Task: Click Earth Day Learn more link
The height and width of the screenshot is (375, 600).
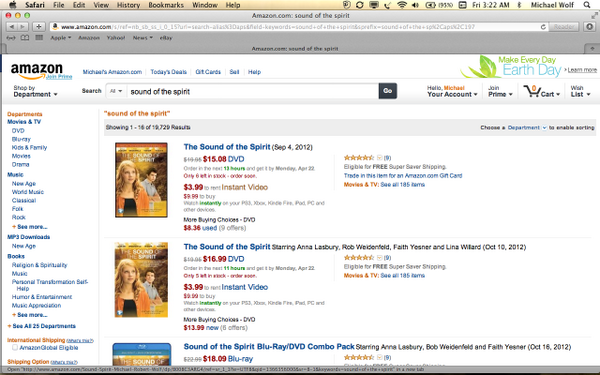Action: pyautogui.click(x=582, y=70)
